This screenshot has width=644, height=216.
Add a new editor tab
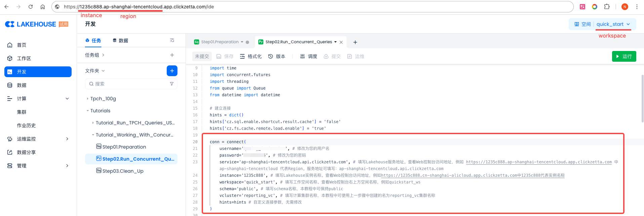355,42
